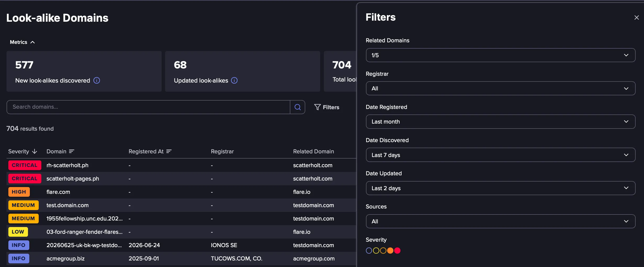Toggle the Critical severity red circle

pos(397,251)
